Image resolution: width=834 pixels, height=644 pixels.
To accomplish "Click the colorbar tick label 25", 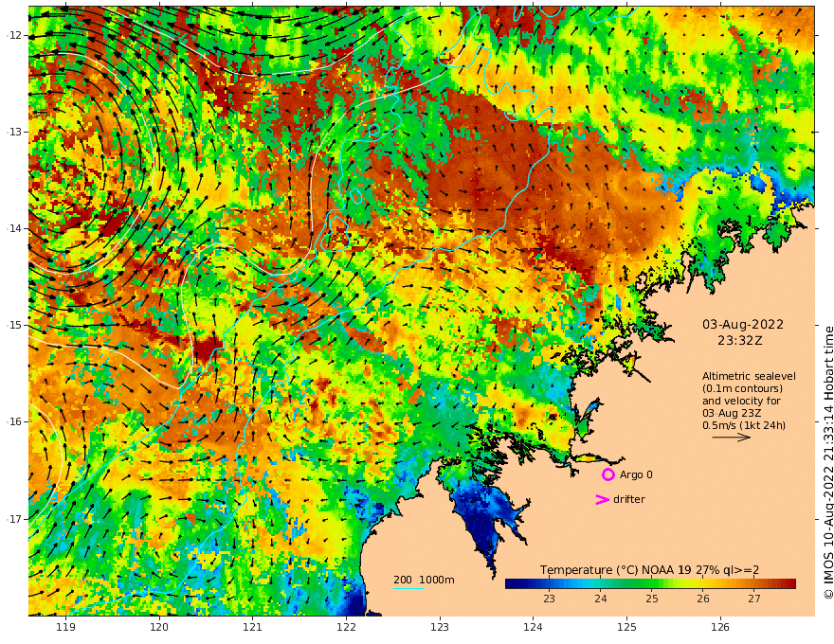I will pos(652,599).
